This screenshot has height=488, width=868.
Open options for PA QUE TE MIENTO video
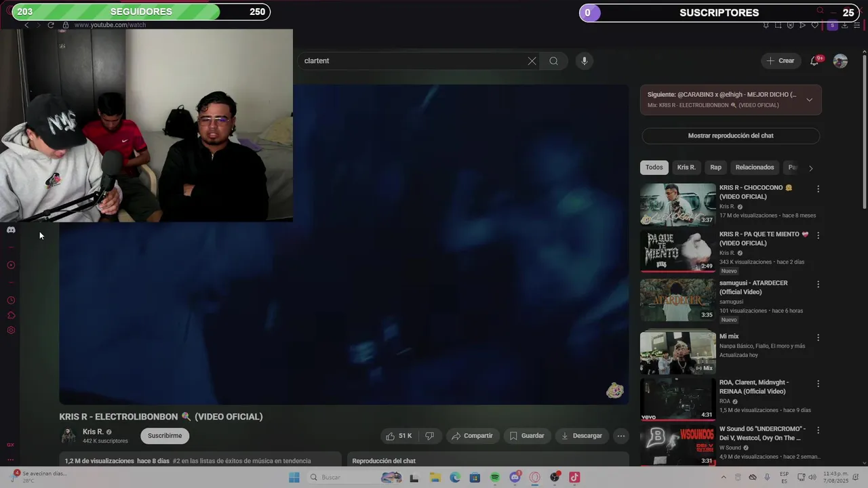(818, 235)
